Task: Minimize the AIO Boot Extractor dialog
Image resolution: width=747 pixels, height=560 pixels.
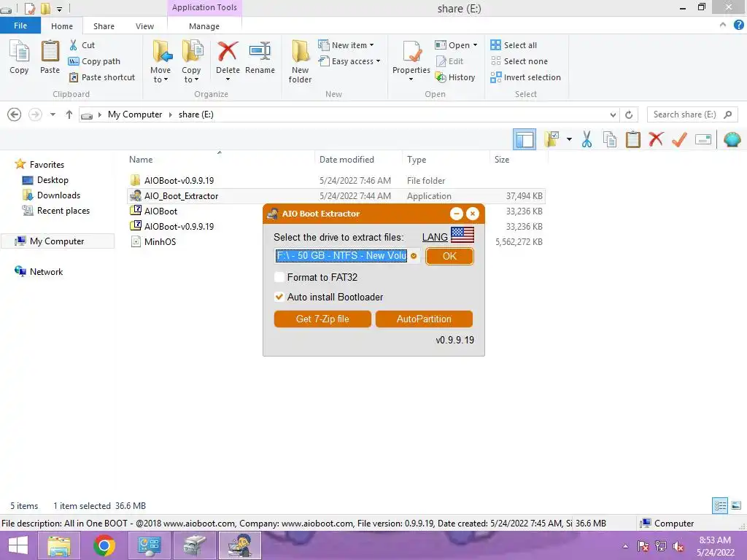Action: (x=457, y=214)
